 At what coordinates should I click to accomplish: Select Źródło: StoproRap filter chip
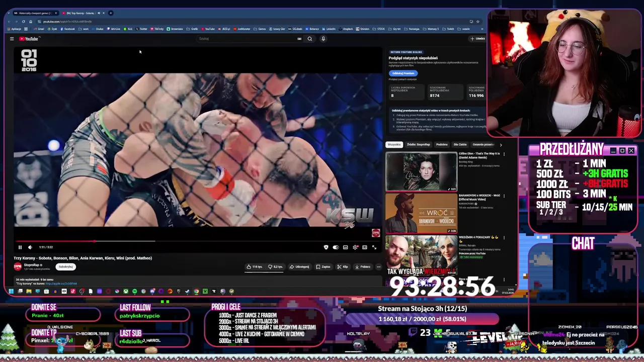(x=419, y=145)
